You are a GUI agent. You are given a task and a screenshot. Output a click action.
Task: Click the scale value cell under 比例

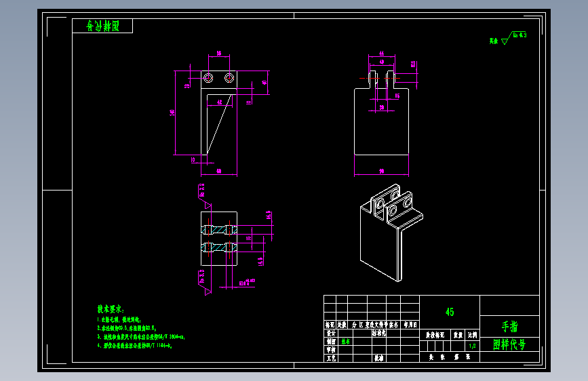coord(473,346)
